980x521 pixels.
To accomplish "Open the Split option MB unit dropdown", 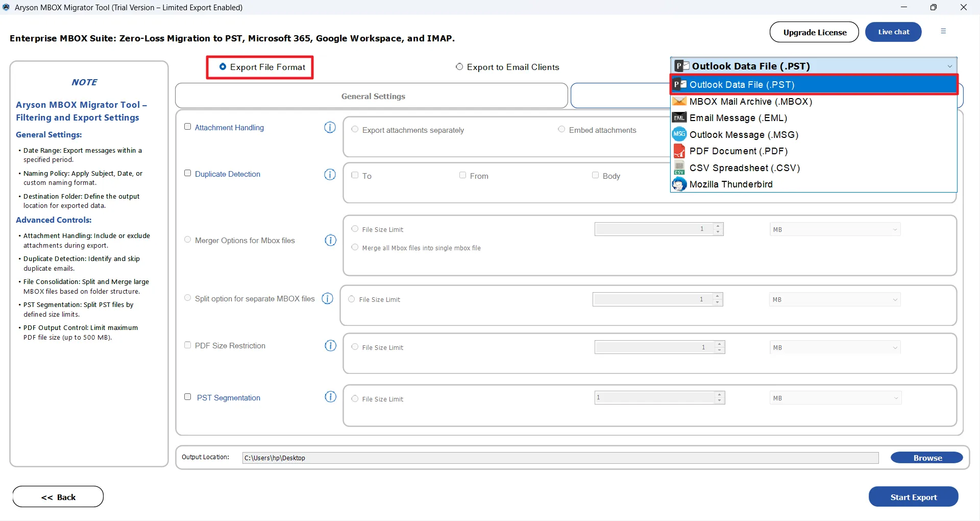I will click(x=835, y=299).
